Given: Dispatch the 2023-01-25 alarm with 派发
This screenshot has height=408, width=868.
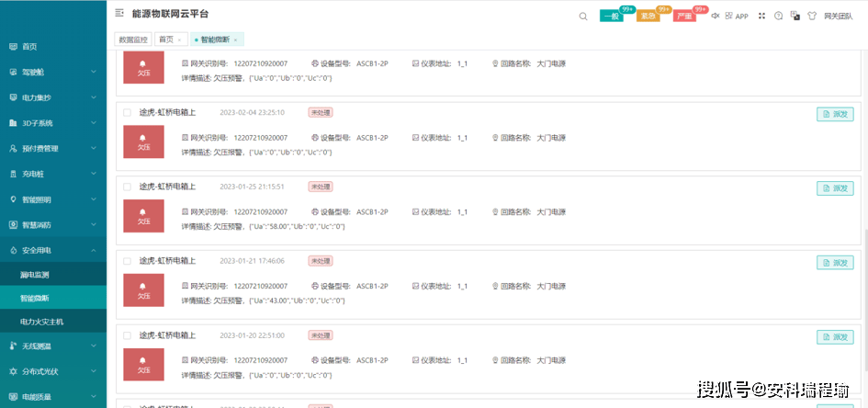Looking at the screenshot, I should pyautogui.click(x=835, y=188).
